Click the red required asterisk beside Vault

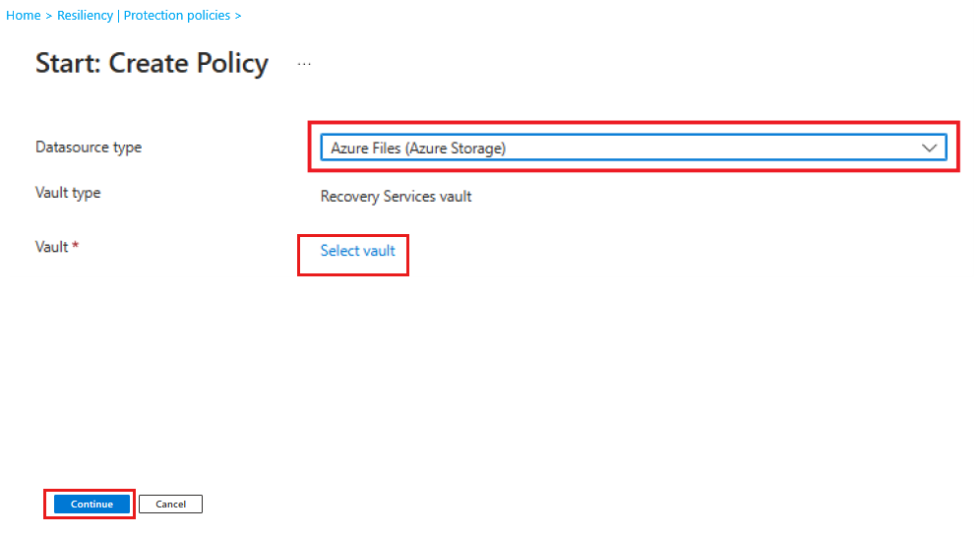76,247
